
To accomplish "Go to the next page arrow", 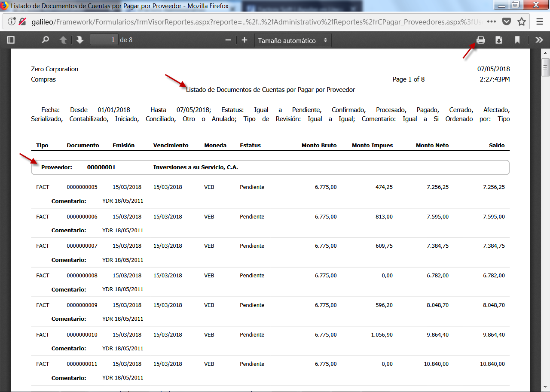I will 79,40.
